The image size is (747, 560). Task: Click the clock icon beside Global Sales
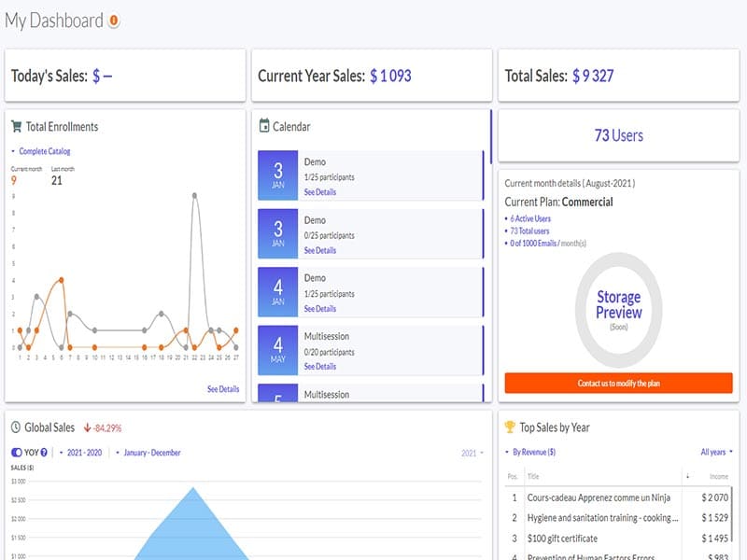click(16, 427)
